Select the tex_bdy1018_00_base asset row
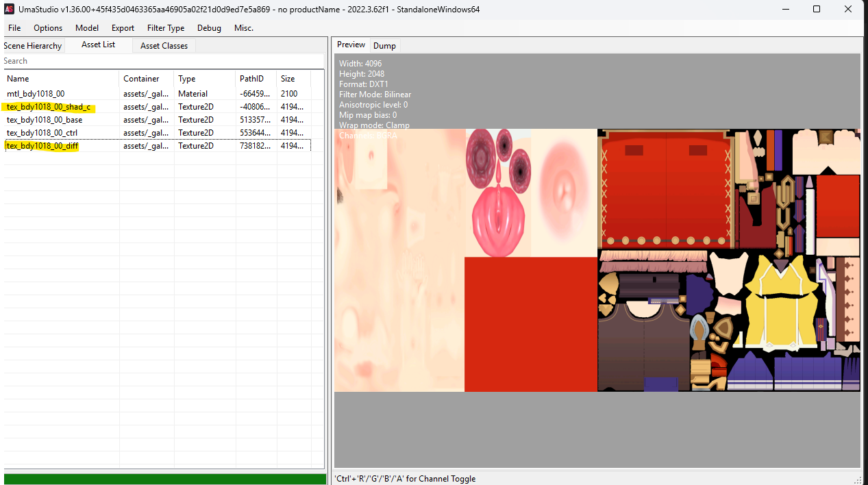This screenshot has width=868, height=485. (158, 120)
